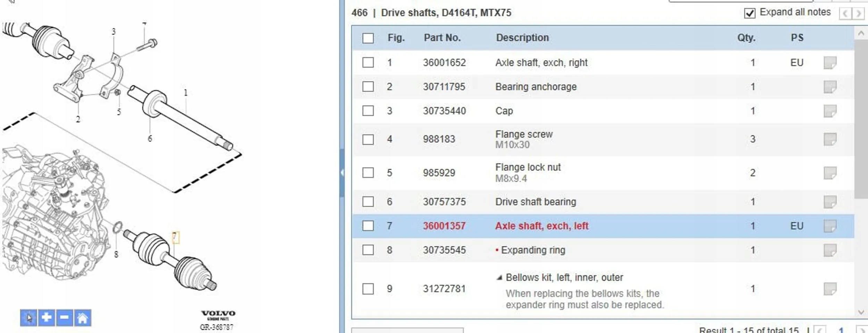Select the pointer tool in diagram toolbar
Image resolution: width=868 pixels, height=333 pixels.
coord(28,318)
